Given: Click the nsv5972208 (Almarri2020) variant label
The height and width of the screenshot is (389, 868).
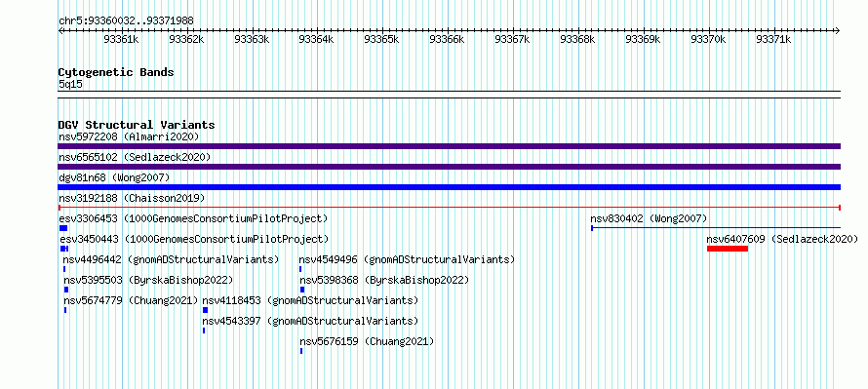Looking at the screenshot, I should pyautogui.click(x=129, y=136).
